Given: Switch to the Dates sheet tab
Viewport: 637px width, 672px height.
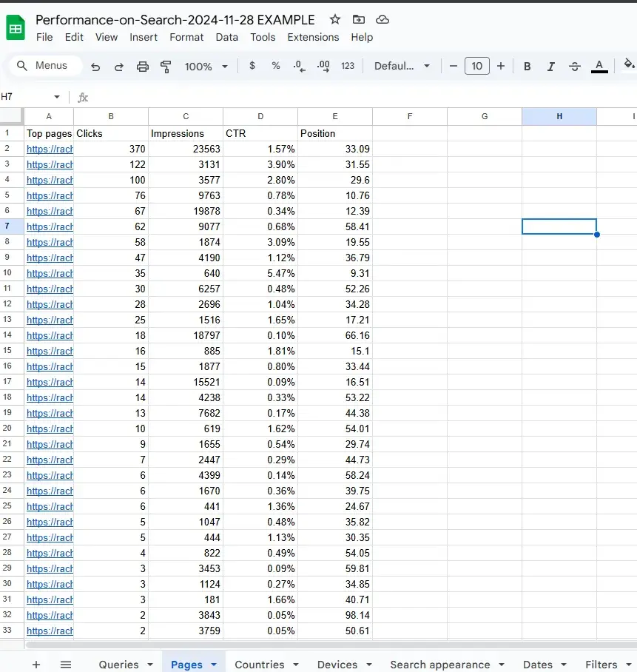Looking at the screenshot, I should click(538, 665).
